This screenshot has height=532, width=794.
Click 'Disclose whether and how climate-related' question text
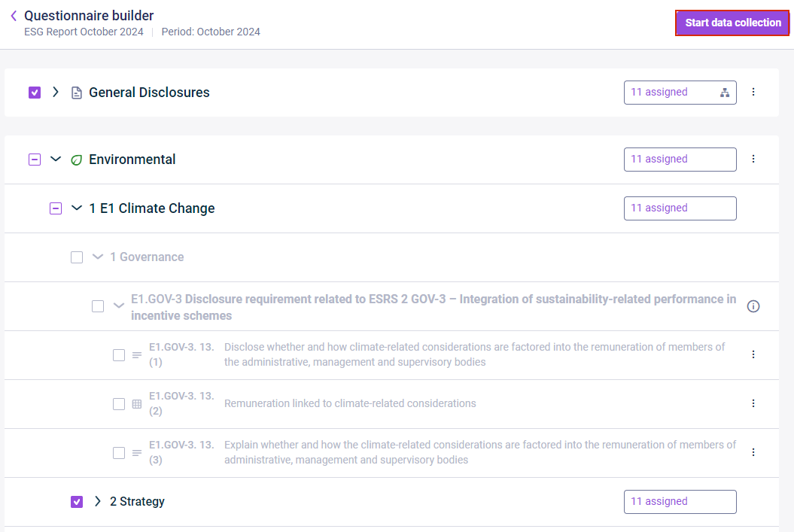(474, 354)
